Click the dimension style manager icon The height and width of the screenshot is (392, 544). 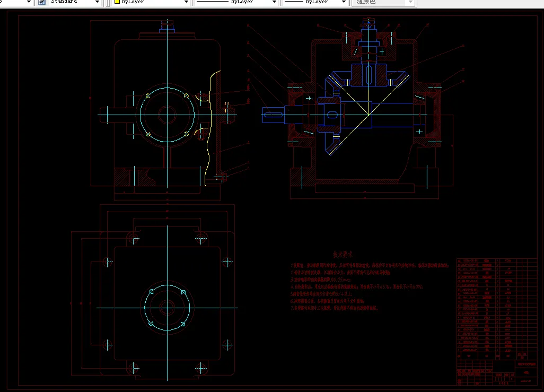click(x=42, y=2)
